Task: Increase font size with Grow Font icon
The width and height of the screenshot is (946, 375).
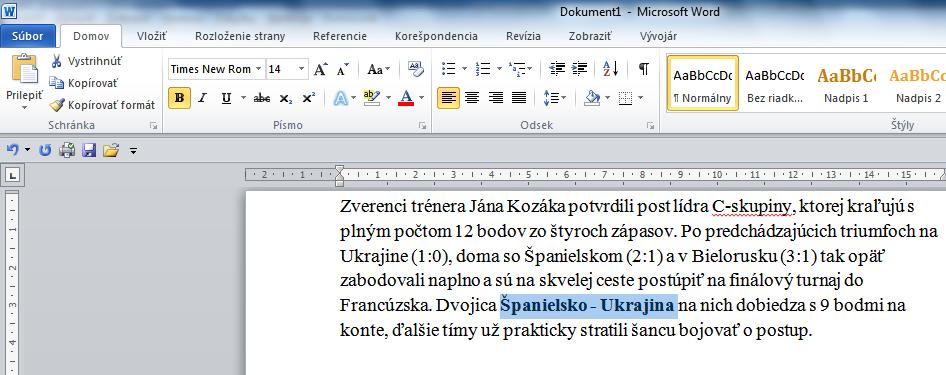Action: tap(320, 69)
